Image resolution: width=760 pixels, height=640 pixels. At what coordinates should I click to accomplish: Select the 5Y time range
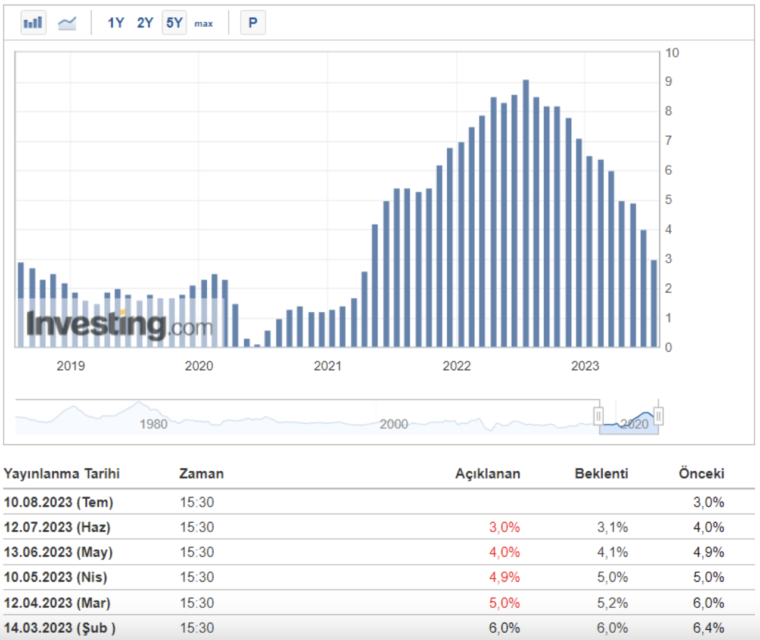(174, 23)
